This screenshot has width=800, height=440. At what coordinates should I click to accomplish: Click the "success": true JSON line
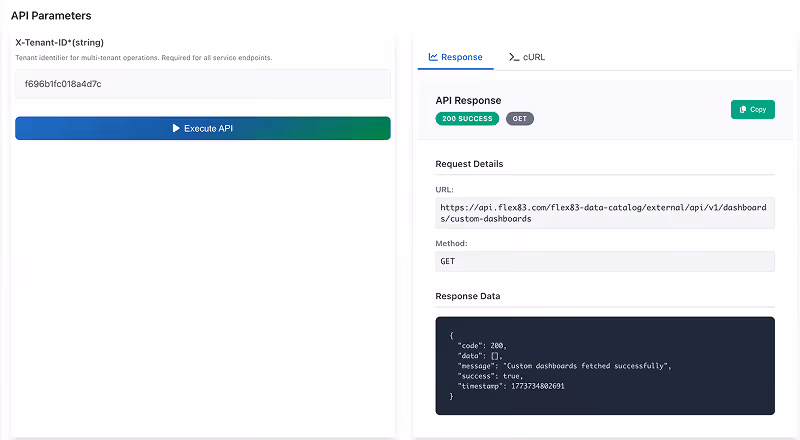(x=490, y=376)
